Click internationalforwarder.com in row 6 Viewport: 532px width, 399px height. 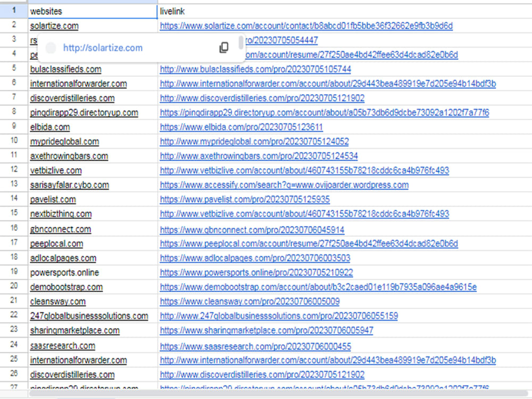pos(78,84)
